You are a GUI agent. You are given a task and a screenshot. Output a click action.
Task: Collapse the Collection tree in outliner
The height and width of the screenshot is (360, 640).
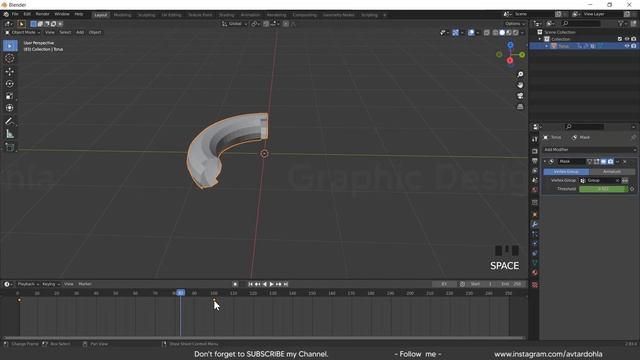[x=540, y=39]
